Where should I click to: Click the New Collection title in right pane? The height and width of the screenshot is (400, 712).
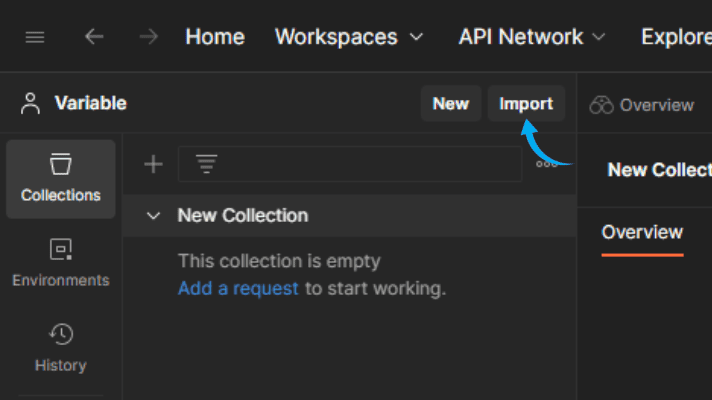[x=659, y=170]
